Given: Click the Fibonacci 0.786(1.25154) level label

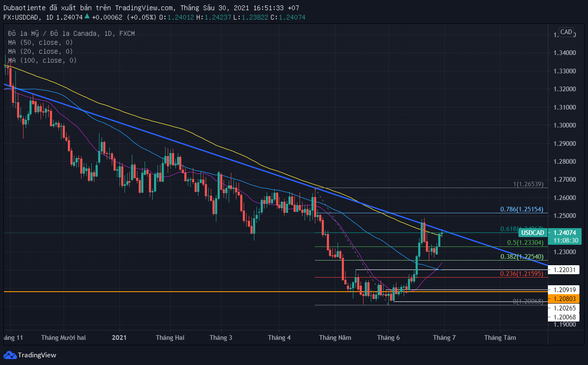Looking at the screenshot, I should [522, 209].
